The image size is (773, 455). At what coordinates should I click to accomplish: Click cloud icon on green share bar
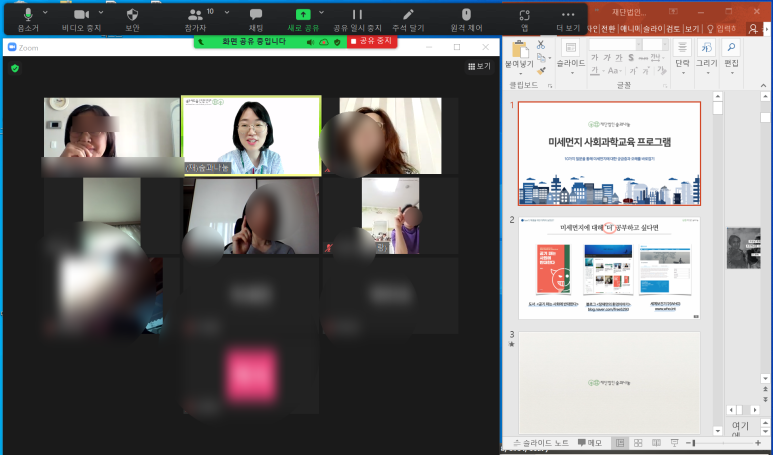click(324, 42)
